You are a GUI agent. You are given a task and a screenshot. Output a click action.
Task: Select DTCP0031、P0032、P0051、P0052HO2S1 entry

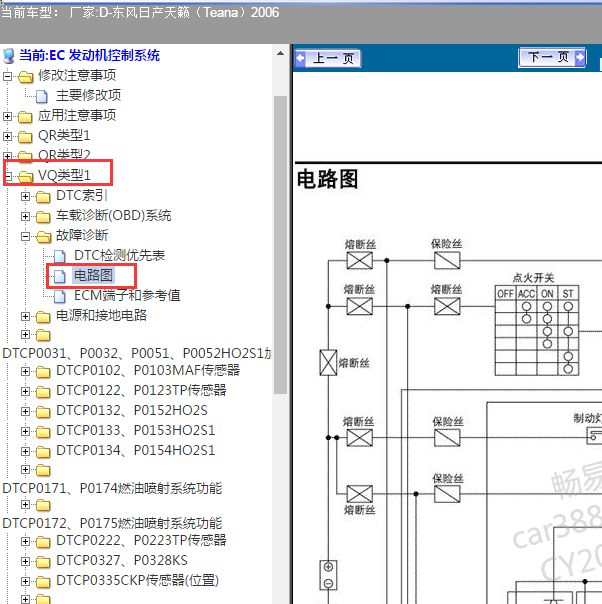tap(137, 353)
